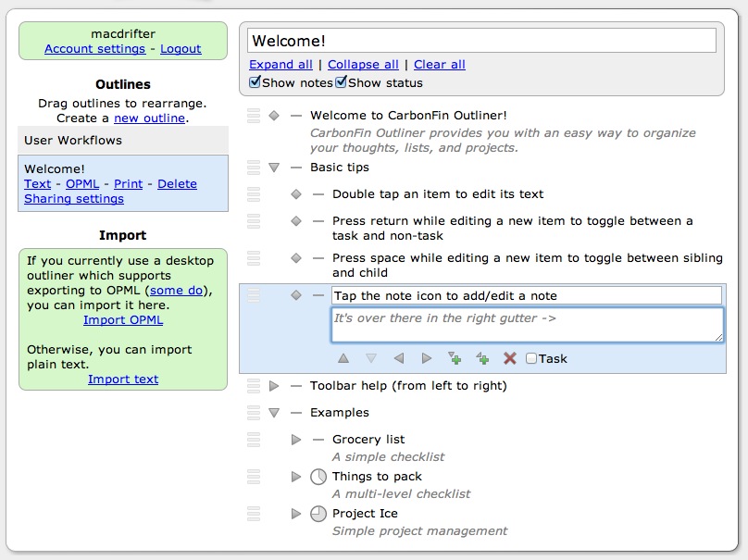Image resolution: width=748 pixels, height=560 pixels.
Task: Click the move up arrow in edit toolbar
Action: tap(343, 358)
